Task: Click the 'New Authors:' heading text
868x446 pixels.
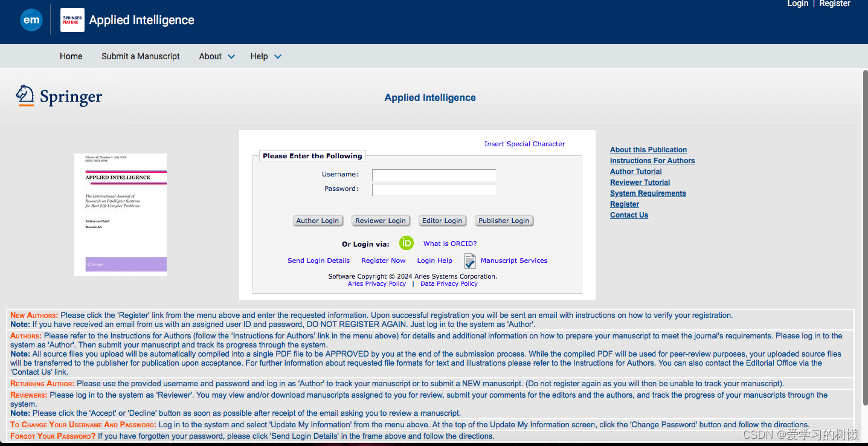Action: pos(34,315)
